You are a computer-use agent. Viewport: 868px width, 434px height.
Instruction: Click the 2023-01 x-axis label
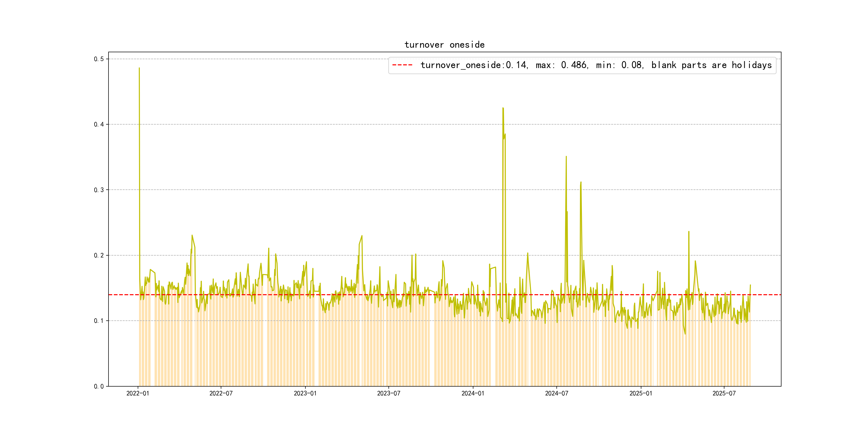pos(305,393)
